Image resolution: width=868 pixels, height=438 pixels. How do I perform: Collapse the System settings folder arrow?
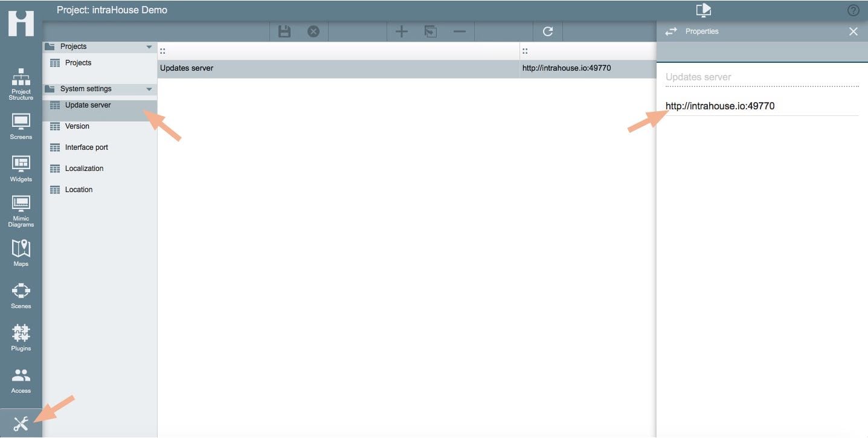[149, 89]
